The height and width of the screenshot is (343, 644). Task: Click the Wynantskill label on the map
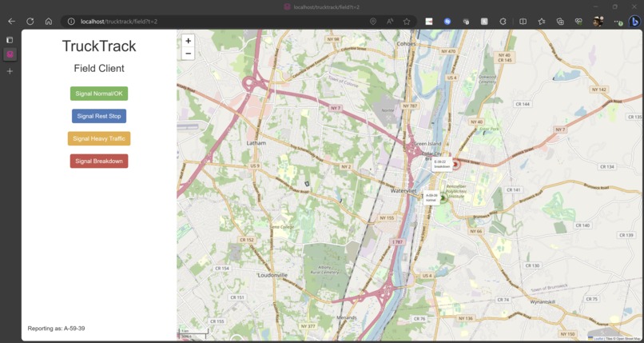click(543, 301)
